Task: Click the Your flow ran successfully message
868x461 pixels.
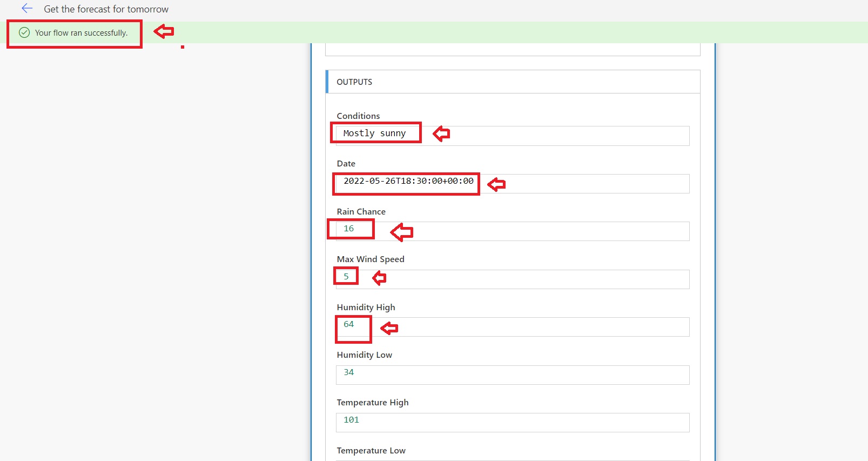Action: 81,33
